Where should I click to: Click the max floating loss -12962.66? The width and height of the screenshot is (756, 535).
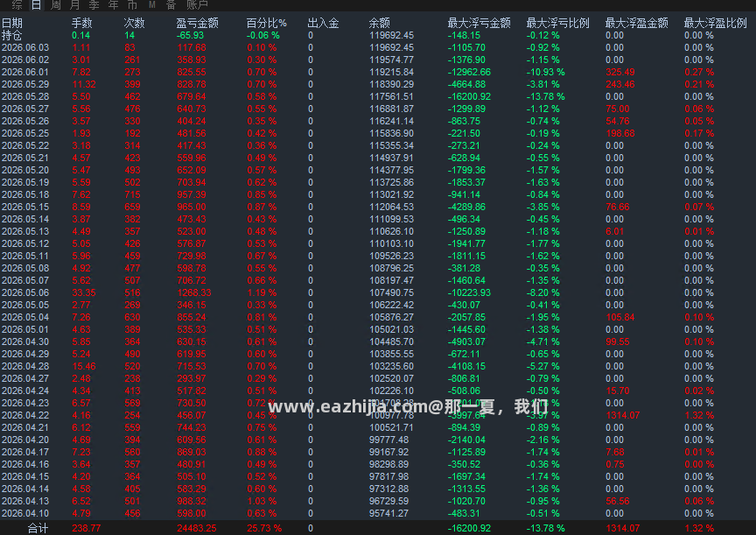(x=469, y=72)
